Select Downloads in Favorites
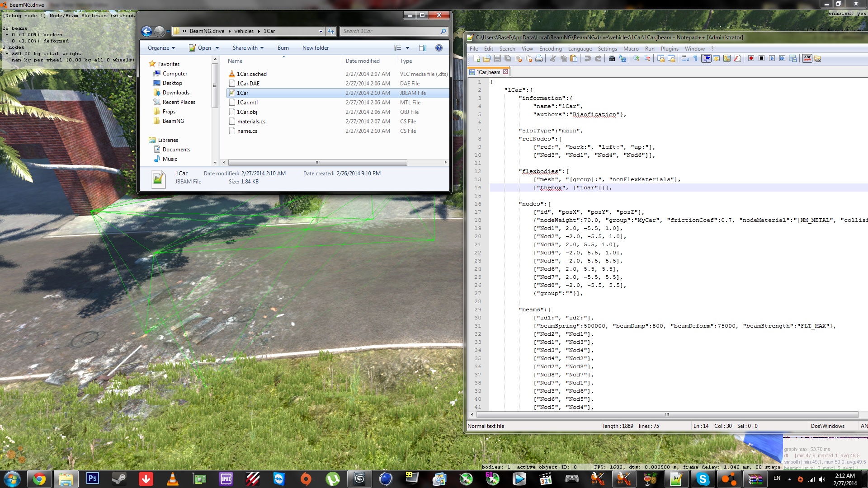868x488 pixels. [x=176, y=93]
